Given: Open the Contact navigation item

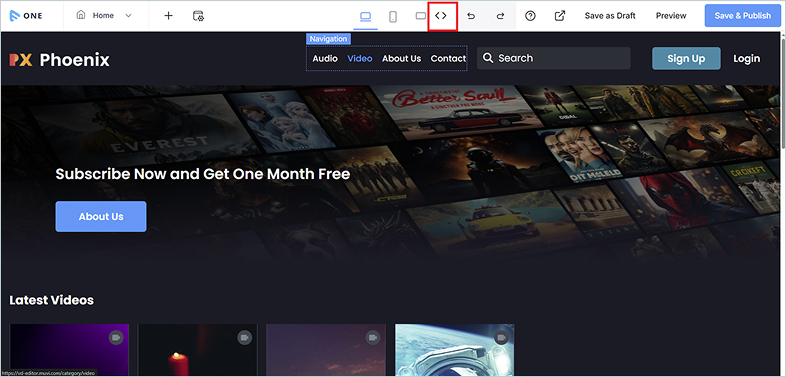Looking at the screenshot, I should click(x=448, y=59).
